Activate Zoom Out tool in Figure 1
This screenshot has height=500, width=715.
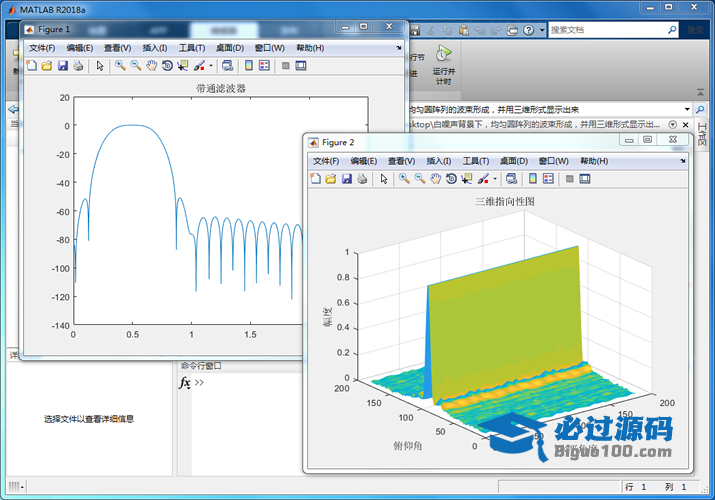point(136,66)
